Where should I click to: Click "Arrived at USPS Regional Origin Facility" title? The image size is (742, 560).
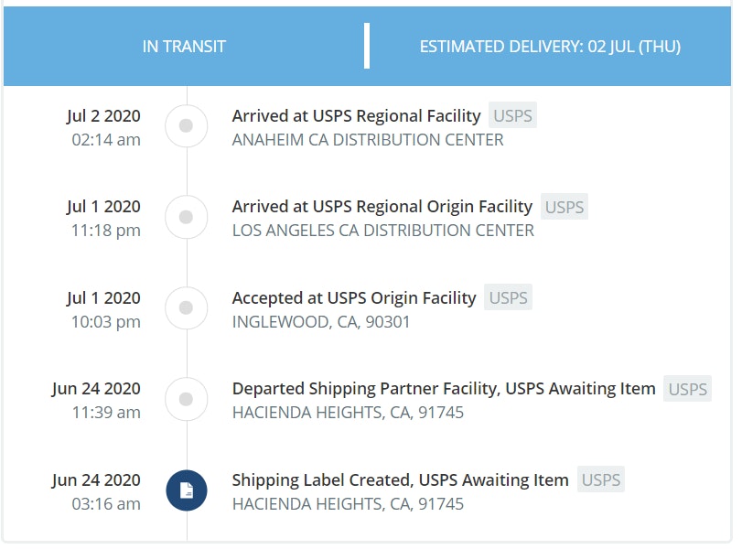pyautogui.click(x=382, y=207)
